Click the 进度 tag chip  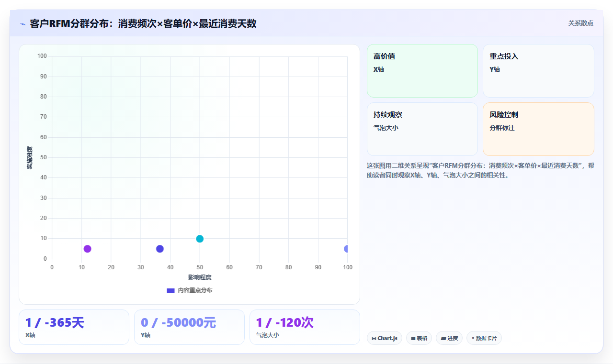click(x=449, y=338)
